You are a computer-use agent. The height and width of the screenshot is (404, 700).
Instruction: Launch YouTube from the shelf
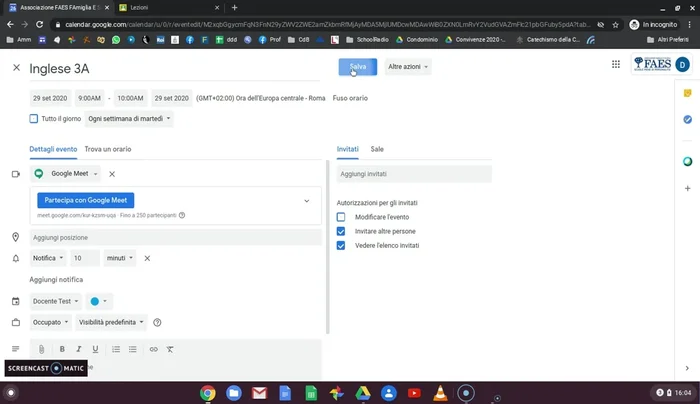pos(414,393)
